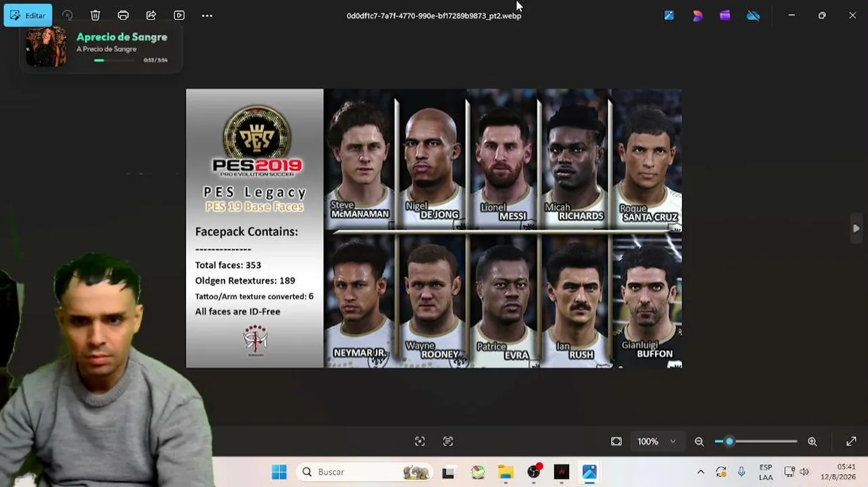Share the image using the share icon
This screenshot has height=487, width=868.
(x=151, y=15)
